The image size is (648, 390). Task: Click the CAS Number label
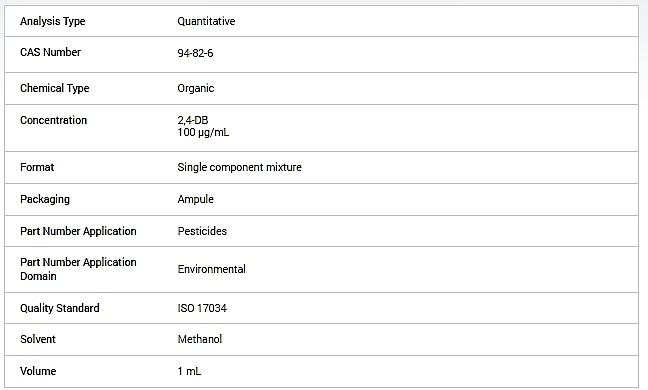click(50, 52)
